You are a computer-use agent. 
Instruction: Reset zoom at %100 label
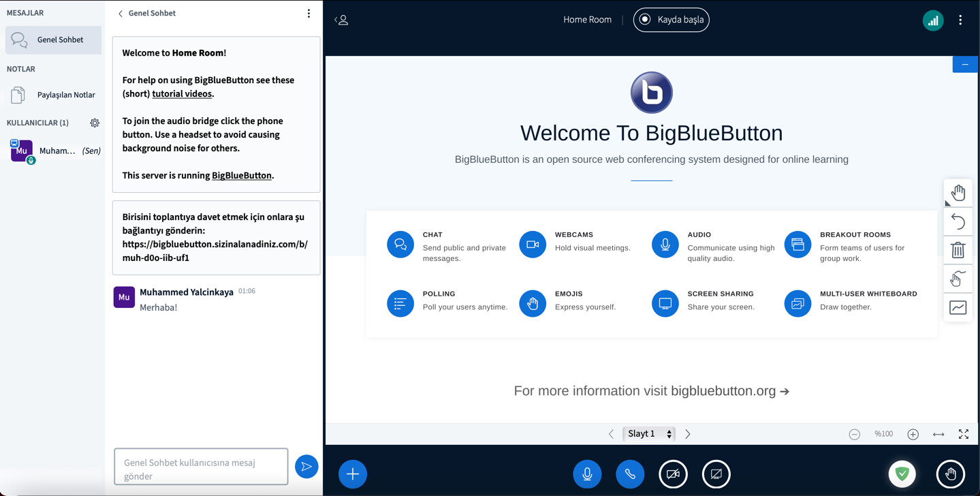[x=884, y=434]
